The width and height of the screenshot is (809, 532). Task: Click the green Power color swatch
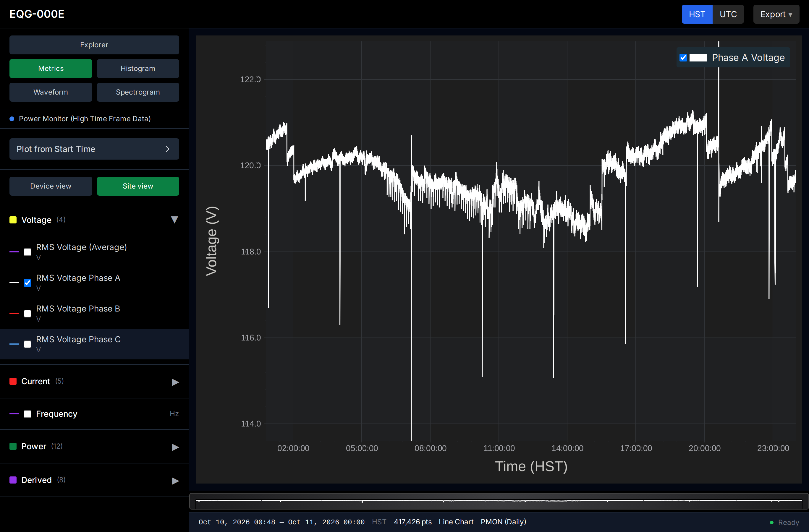click(13, 446)
